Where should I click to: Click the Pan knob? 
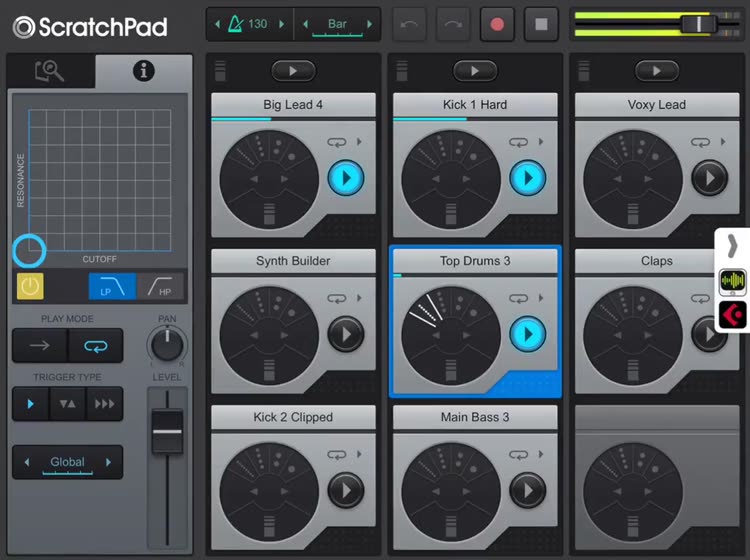(167, 344)
